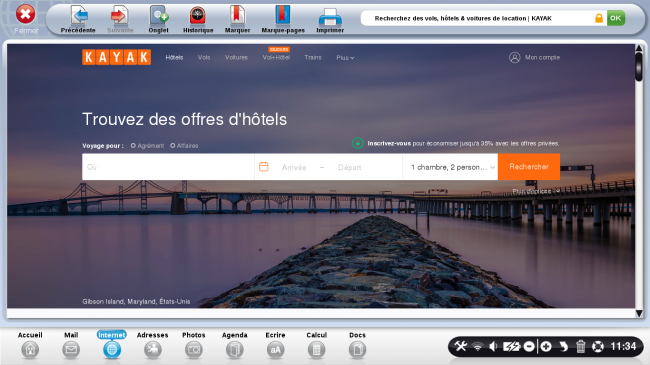
Task: Expand the Plus menu on KAYAK
Action: tap(345, 58)
